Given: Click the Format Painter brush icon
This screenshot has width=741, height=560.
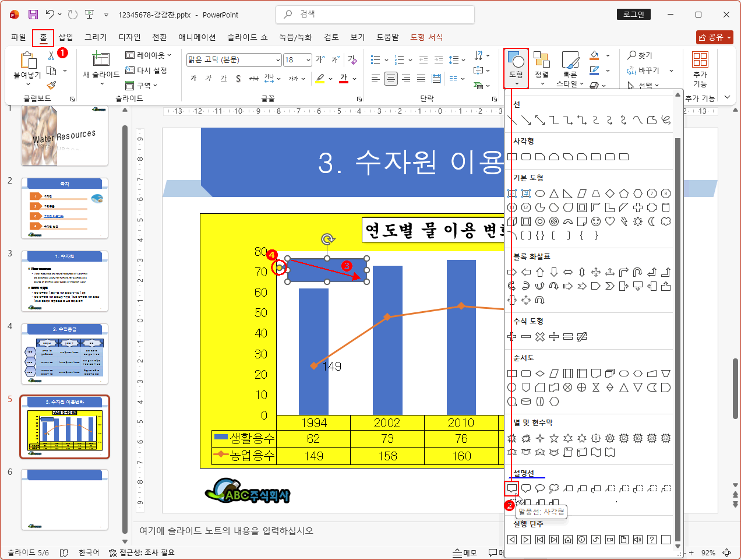Looking at the screenshot, I should (51, 85).
